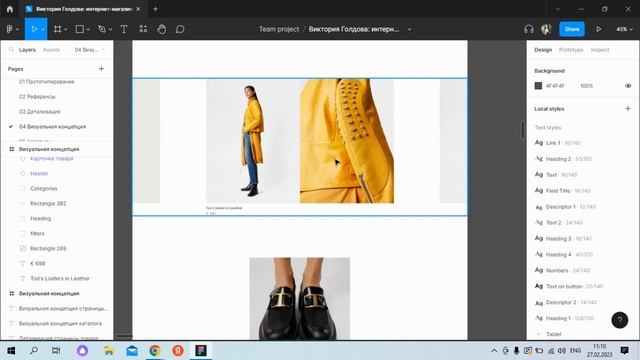
Task: Open Move tool options dropdown arrow
Action: coord(43,29)
